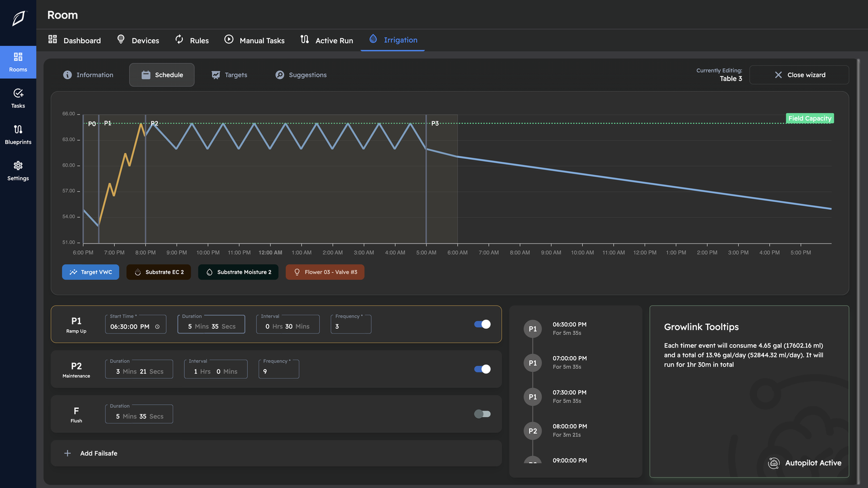Disable the P1 Ramp Up toggle
Screen dimensions: 868x488
tap(482, 324)
